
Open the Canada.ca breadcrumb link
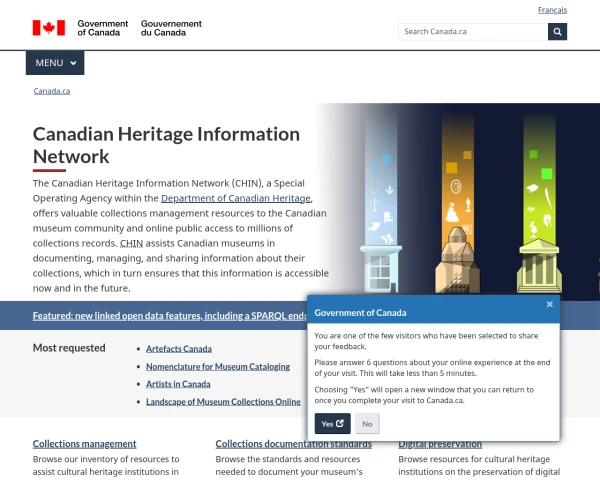52,91
